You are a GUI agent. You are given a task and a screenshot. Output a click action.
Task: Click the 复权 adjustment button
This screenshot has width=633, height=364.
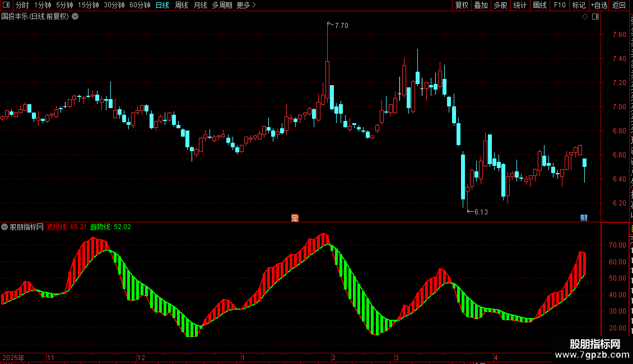(462, 5)
